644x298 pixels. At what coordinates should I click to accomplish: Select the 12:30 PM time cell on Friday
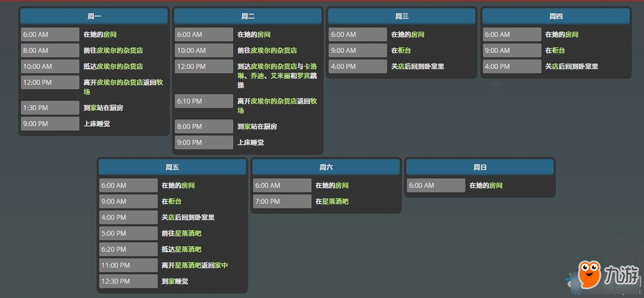(x=128, y=281)
